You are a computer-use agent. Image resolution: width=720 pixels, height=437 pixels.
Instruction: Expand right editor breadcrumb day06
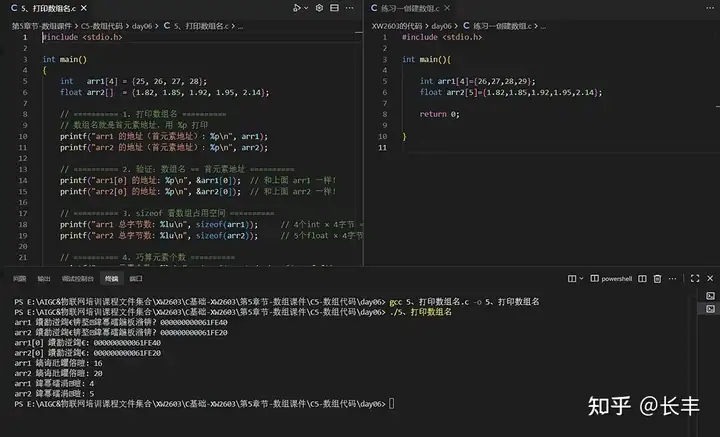pos(441,26)
